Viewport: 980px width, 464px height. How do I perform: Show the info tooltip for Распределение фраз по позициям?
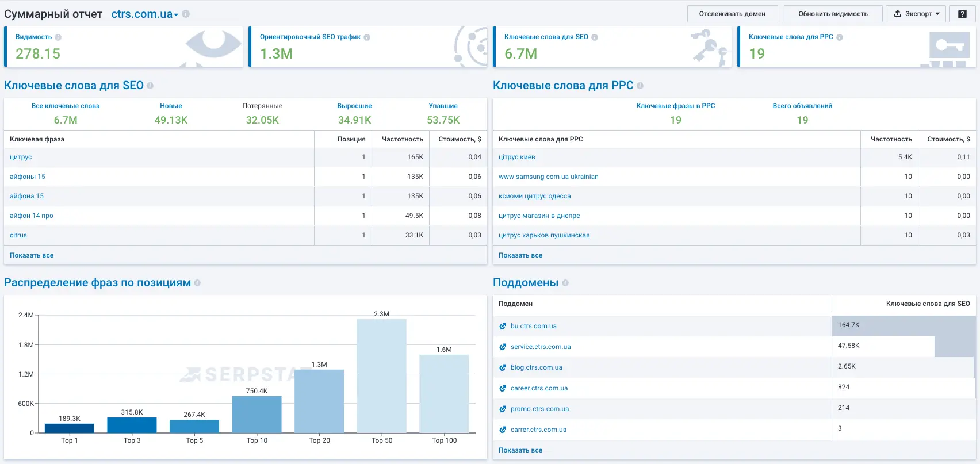point(197,283)
